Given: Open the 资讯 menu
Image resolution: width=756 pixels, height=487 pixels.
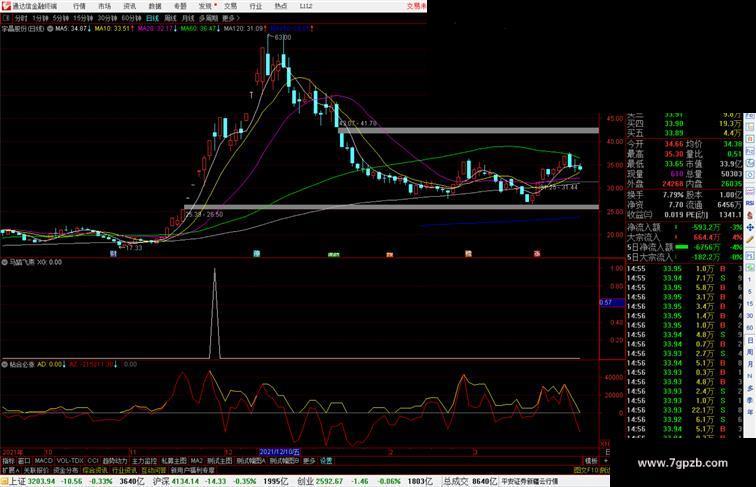Looking at the screenshot, I should 129,6.
